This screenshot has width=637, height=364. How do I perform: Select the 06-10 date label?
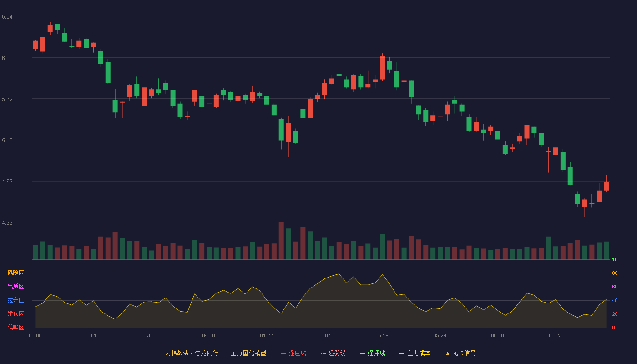point(497,335)
